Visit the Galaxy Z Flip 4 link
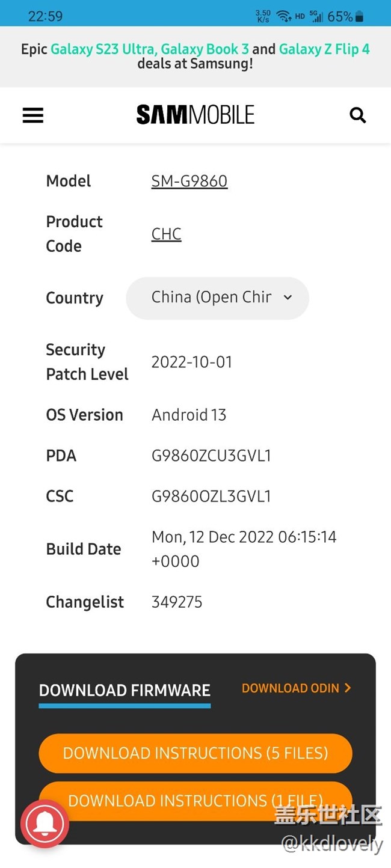391x868 pixels. (x=324, y=49)
